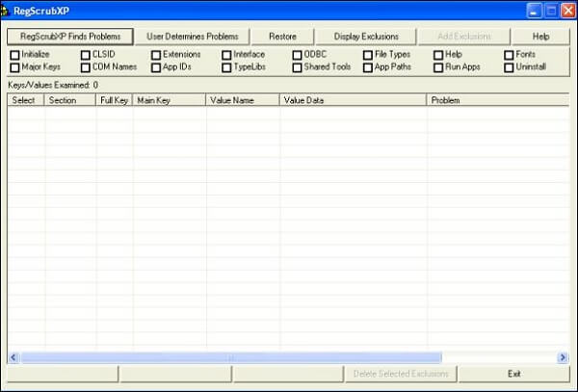Sort by the Section column header
The height and width of the screenshot is (392, 578).
[x=70, y=100]
